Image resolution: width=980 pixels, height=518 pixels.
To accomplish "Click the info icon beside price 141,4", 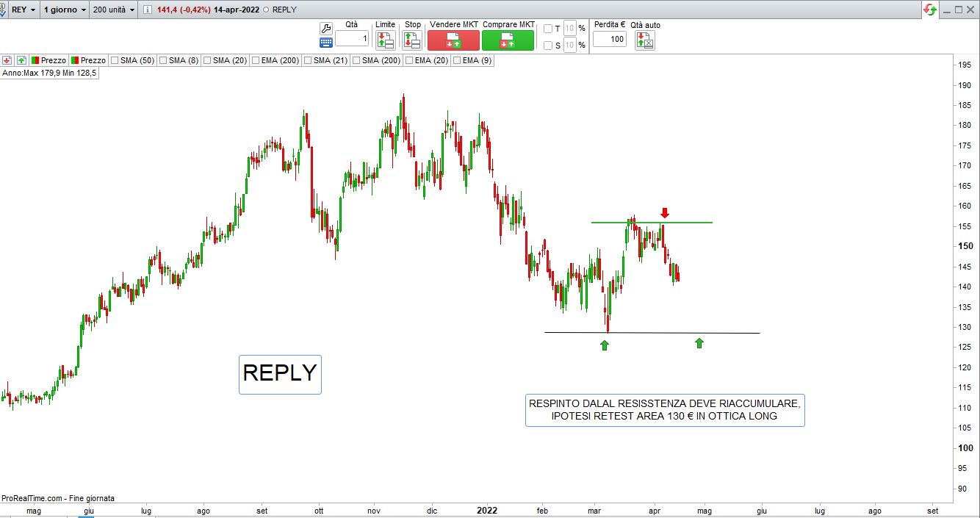I will coord(147,10).
